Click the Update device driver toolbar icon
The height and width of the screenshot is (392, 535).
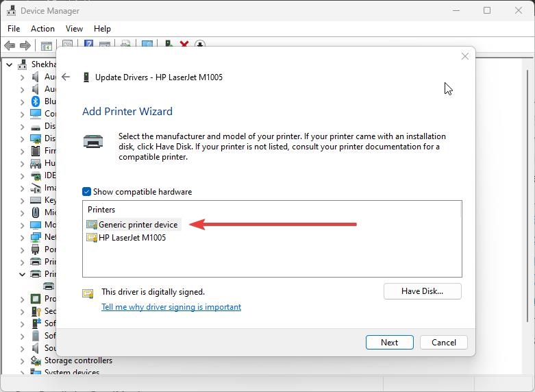[x=169, y=44]
